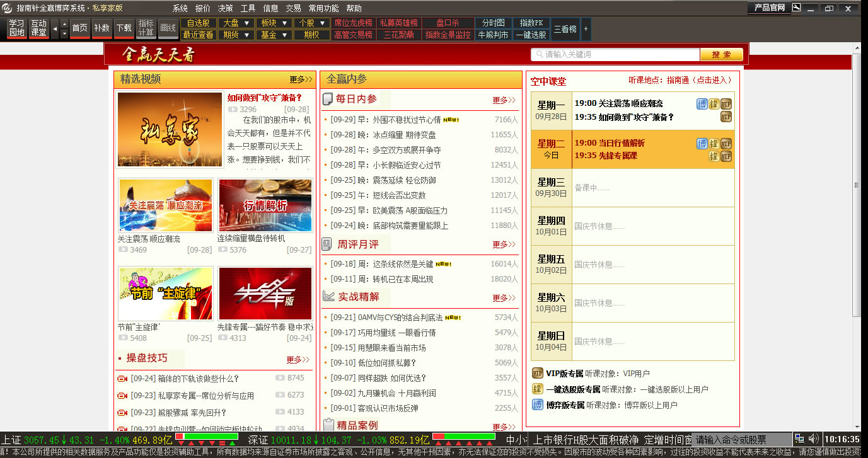The height and width of the screenshot is (458, 868).
Task: Click the 锋 badge on today's 19:00 class
Action: tap(714, 144)
